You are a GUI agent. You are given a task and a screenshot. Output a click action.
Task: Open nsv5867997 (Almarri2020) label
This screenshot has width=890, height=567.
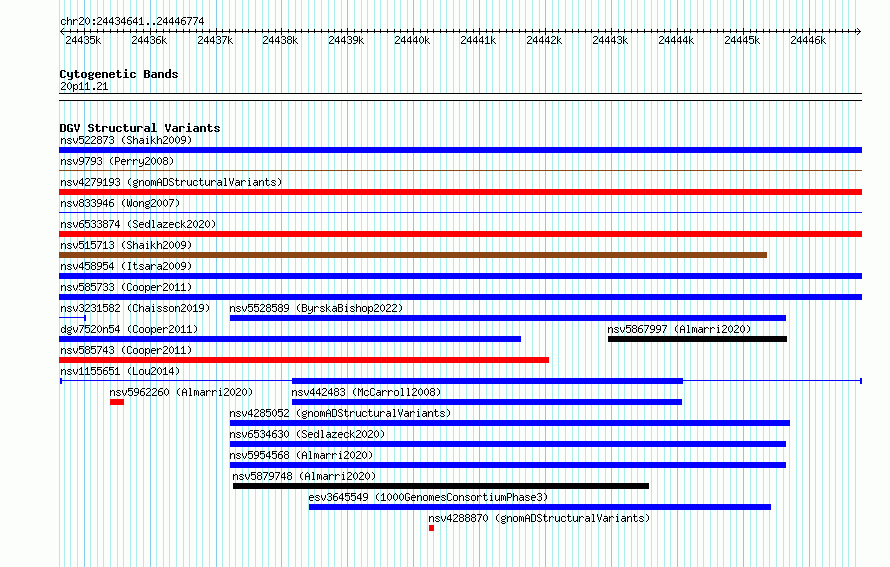pos(679,329)
